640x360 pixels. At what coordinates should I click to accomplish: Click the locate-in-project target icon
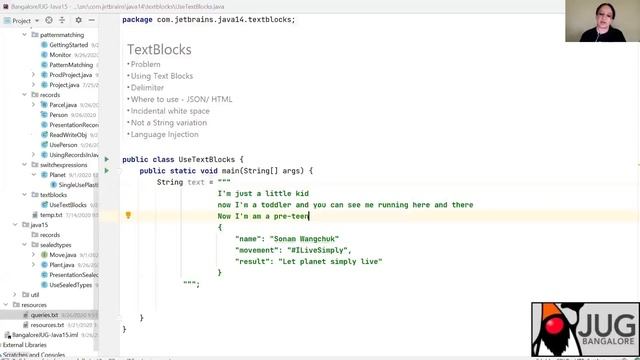[49, 20]
